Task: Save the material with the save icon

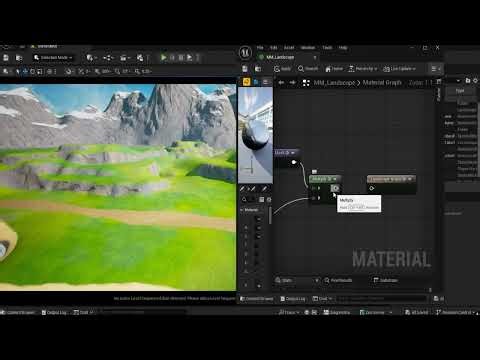Action: pos(245,69)
